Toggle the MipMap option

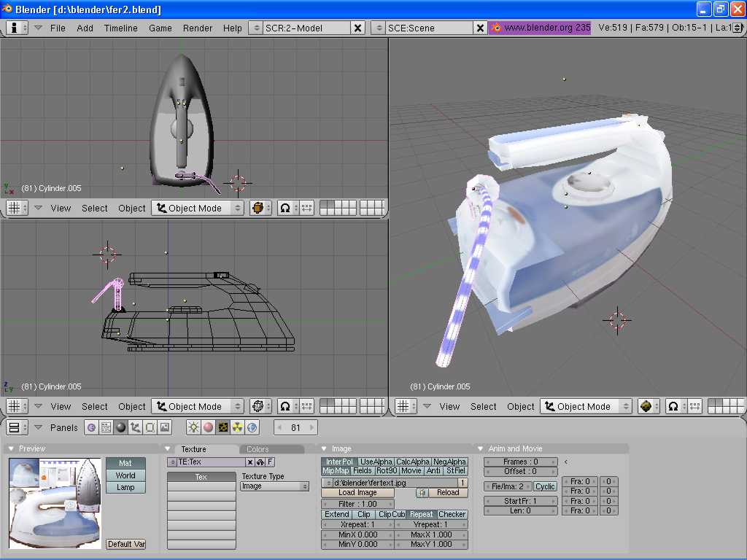click(336, 471)
